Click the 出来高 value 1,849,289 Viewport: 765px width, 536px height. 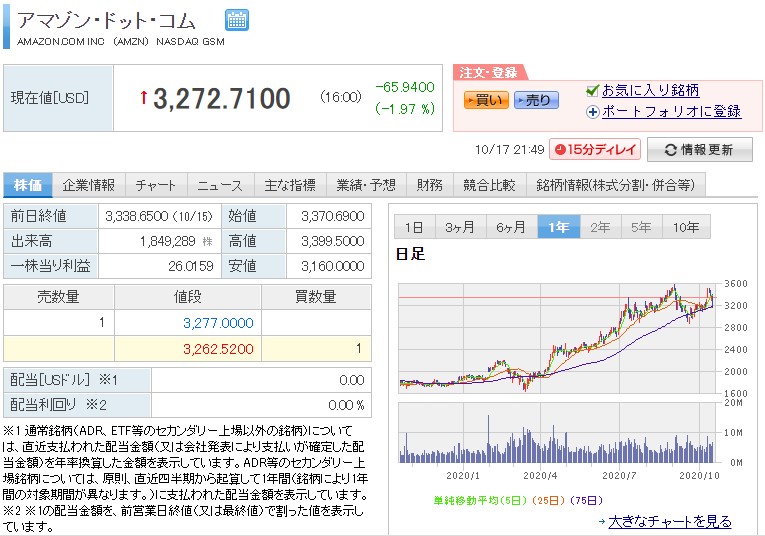click(x=167, y=241)
